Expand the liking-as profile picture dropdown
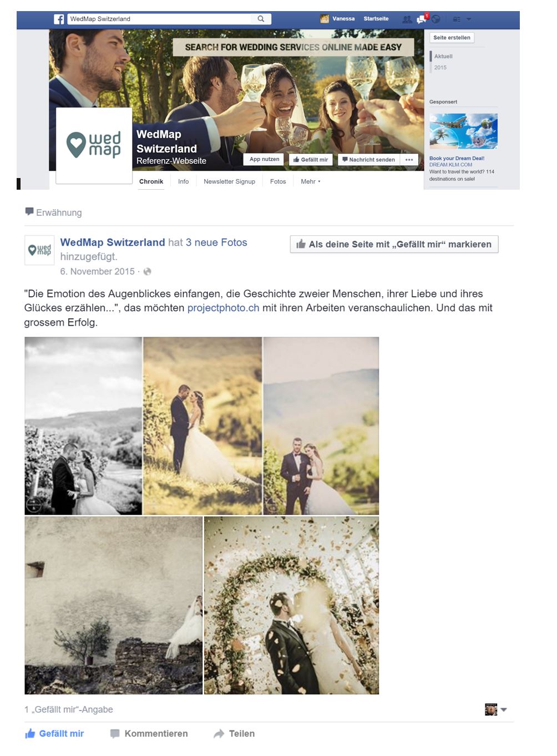 click(496, 709)
